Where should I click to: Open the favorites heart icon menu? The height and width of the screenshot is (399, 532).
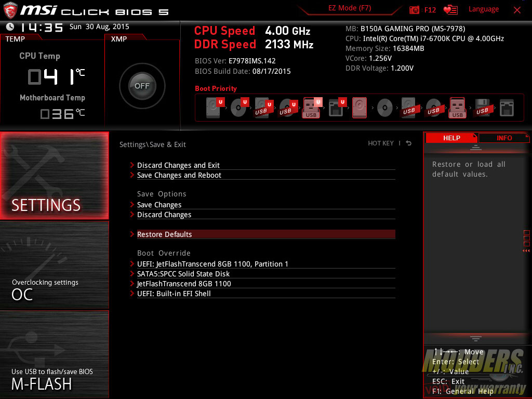[x=450, y=10]
